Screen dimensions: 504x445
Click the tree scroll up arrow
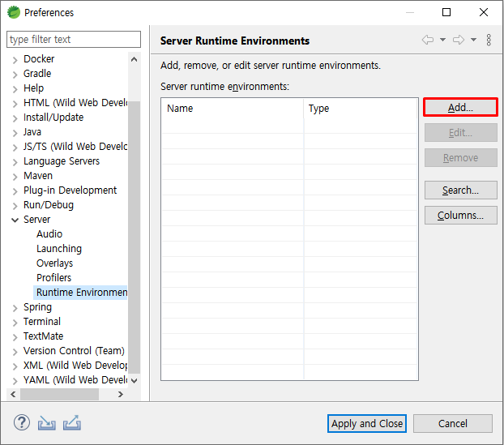point(135,59)
